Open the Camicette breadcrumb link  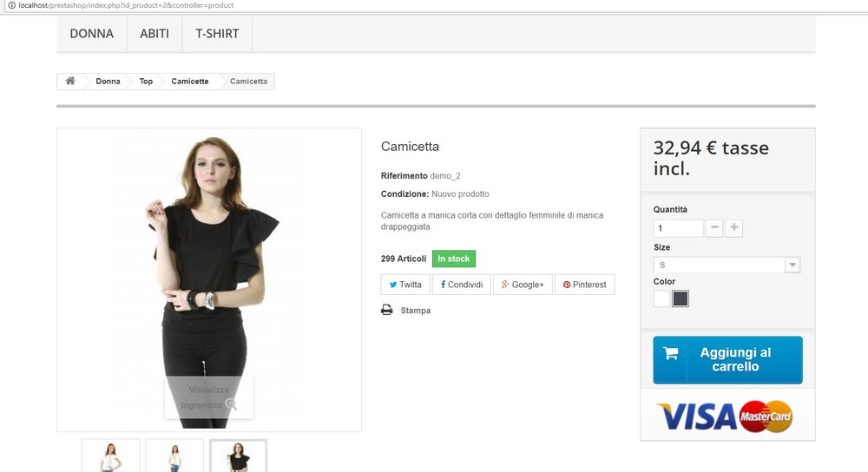click(190, 81)
